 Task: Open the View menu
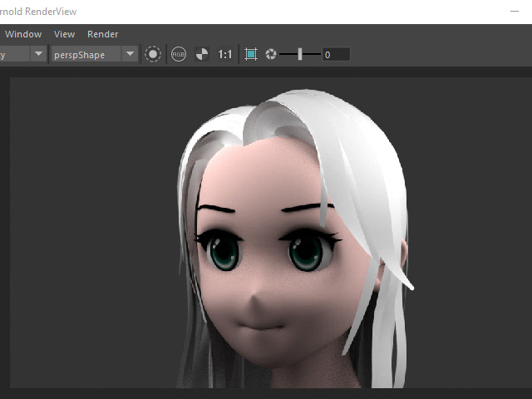pyautogui.click(x=64, y=34)
